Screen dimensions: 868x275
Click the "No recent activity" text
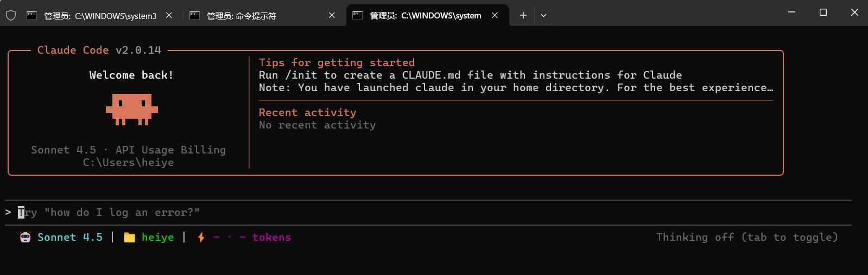point(317,125)
